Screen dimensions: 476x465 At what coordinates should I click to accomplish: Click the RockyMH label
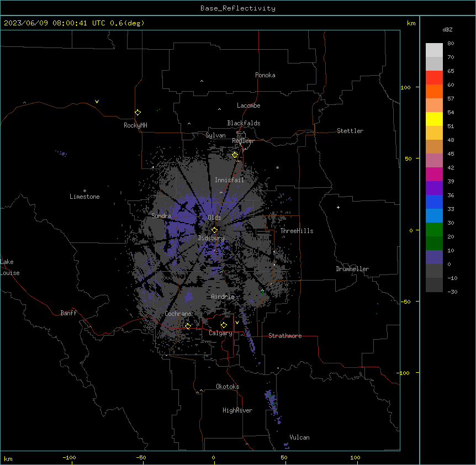point(135,125)
